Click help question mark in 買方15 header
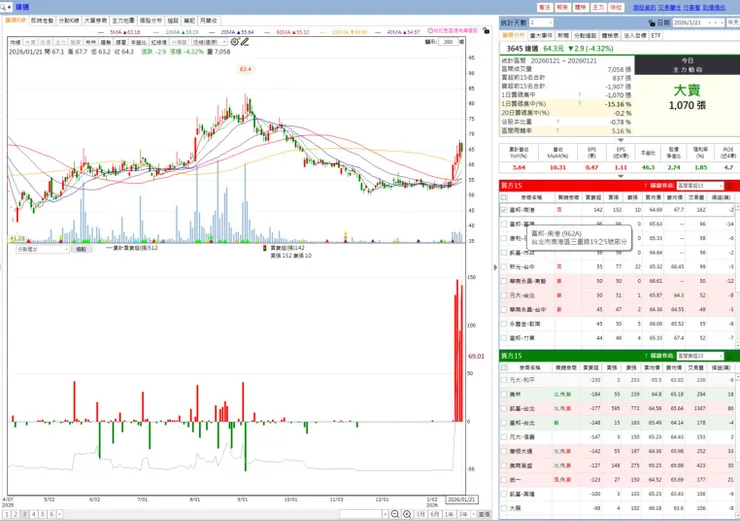 (x=645, y=186)
